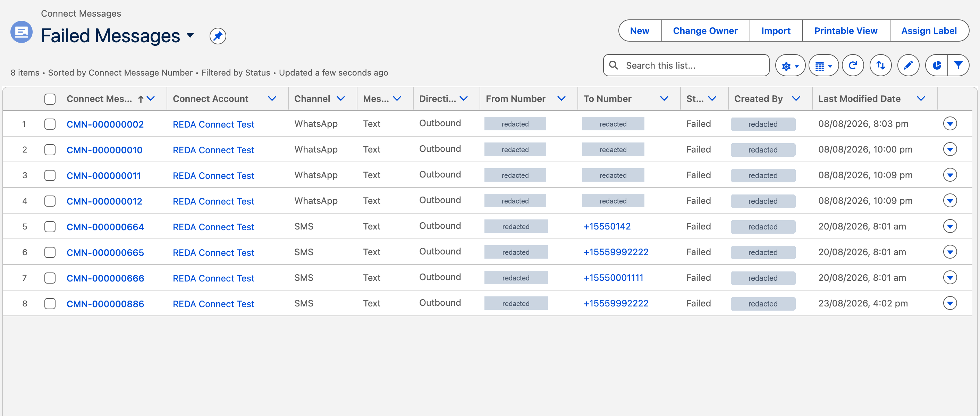Click the New button

pos(640,31)
